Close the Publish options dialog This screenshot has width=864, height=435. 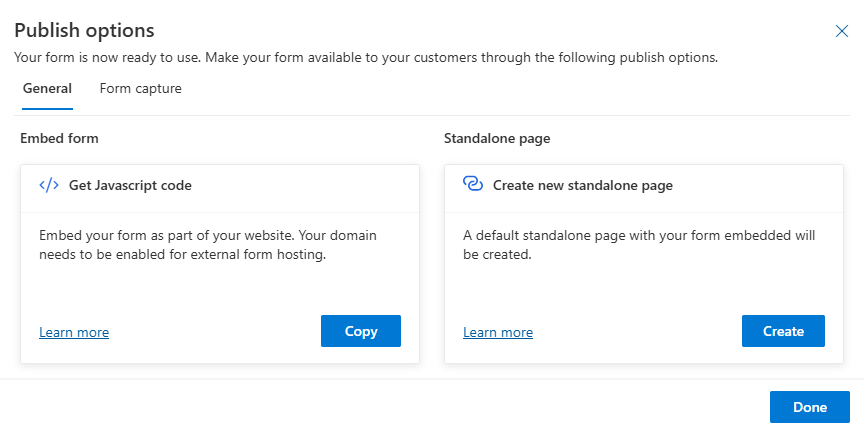[841, 31]
